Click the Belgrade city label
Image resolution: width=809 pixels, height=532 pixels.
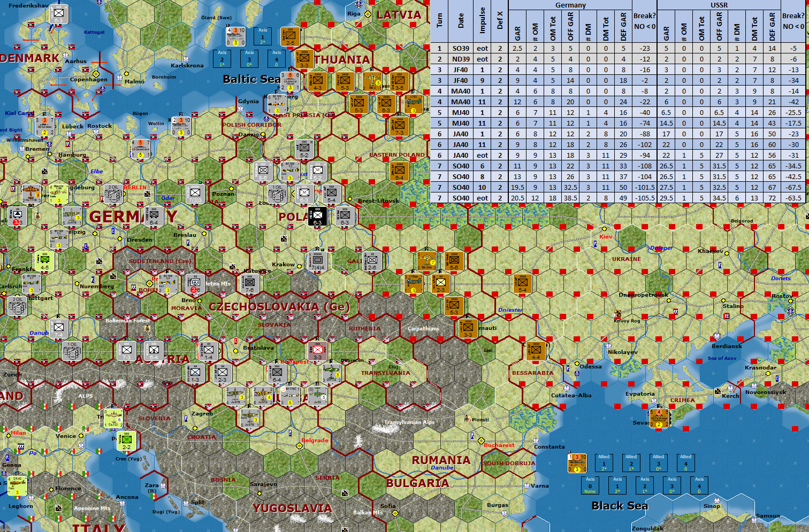pyautogui.click(x=315, y=440)
